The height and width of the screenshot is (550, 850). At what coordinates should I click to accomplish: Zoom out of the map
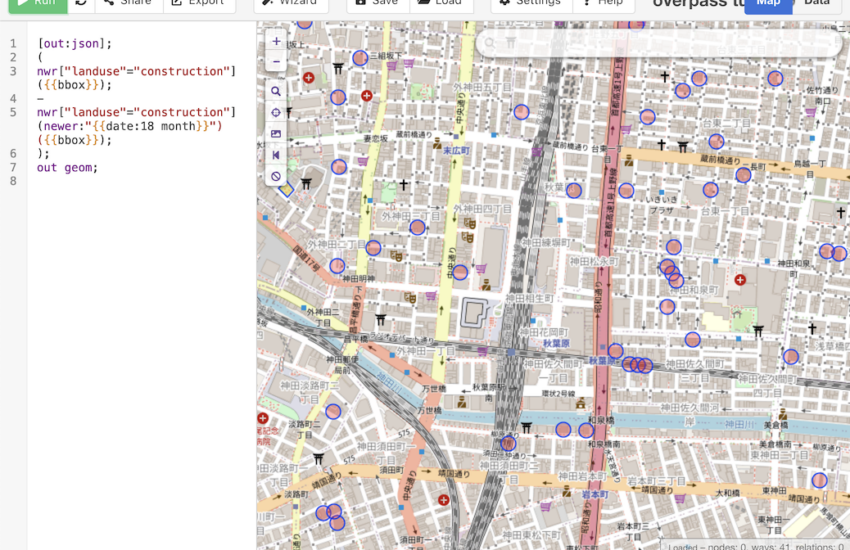(276, 61)
